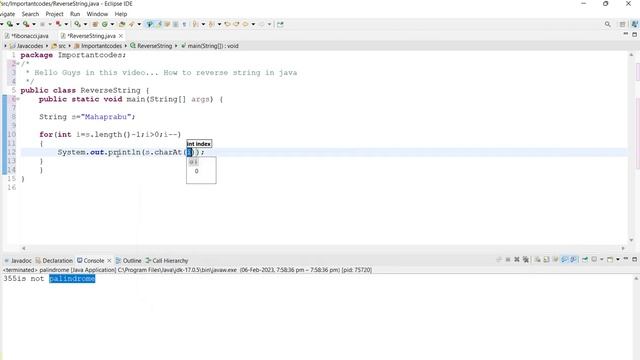Click the Open Task search icon
This screenshot has width=640, height=360.
(131, 24)
